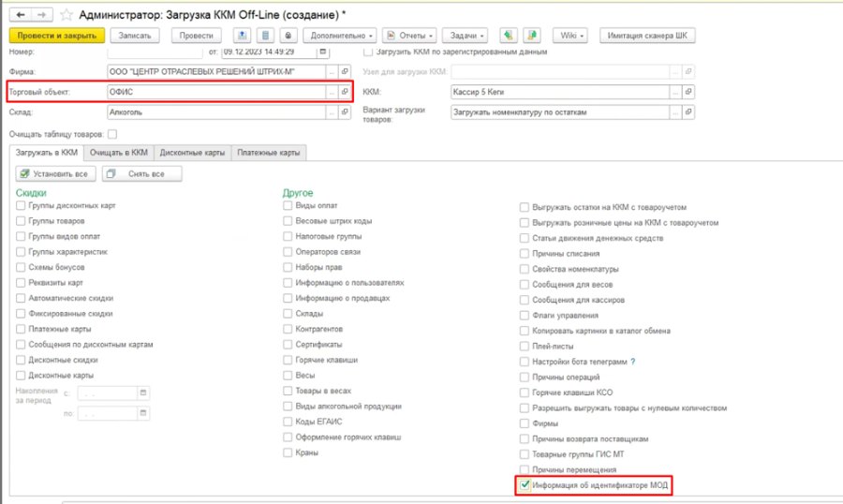Check Причины списания option
Image resolution: width=843 pixels, height=504 pixels.
pos(525,253)
